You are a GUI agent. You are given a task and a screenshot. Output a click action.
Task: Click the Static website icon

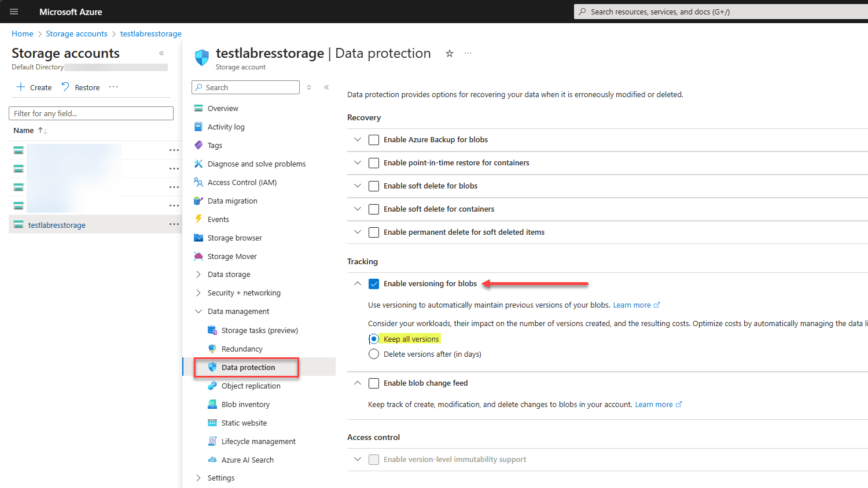click(212, 423)
